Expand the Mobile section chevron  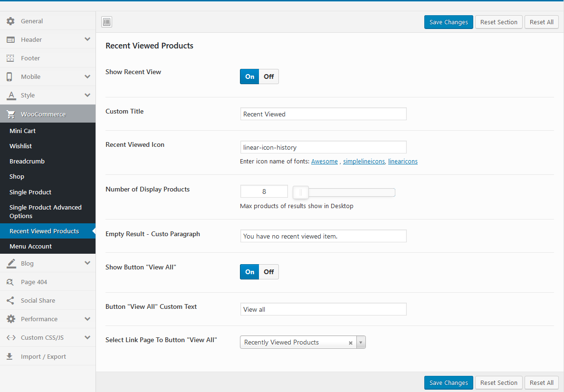pyautogui.click(x=87, y=76)
